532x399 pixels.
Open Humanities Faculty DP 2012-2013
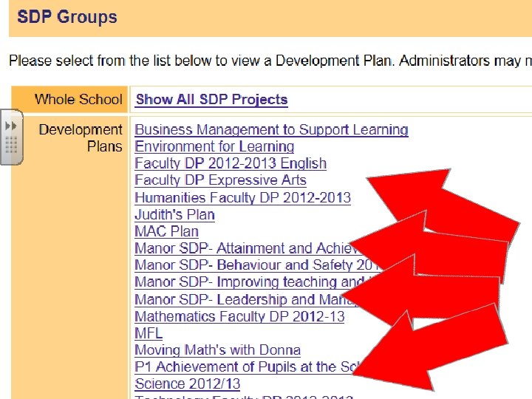point(242,197)
